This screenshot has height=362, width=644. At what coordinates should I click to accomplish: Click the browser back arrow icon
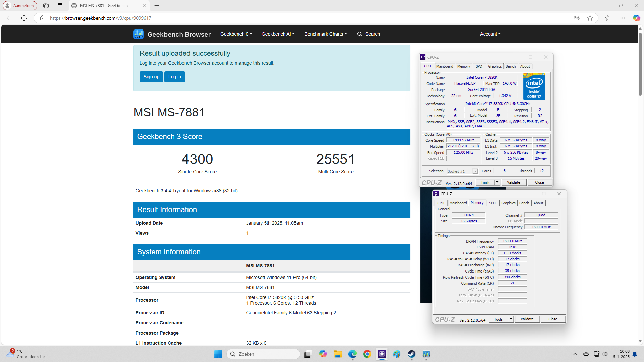[9, 18]
